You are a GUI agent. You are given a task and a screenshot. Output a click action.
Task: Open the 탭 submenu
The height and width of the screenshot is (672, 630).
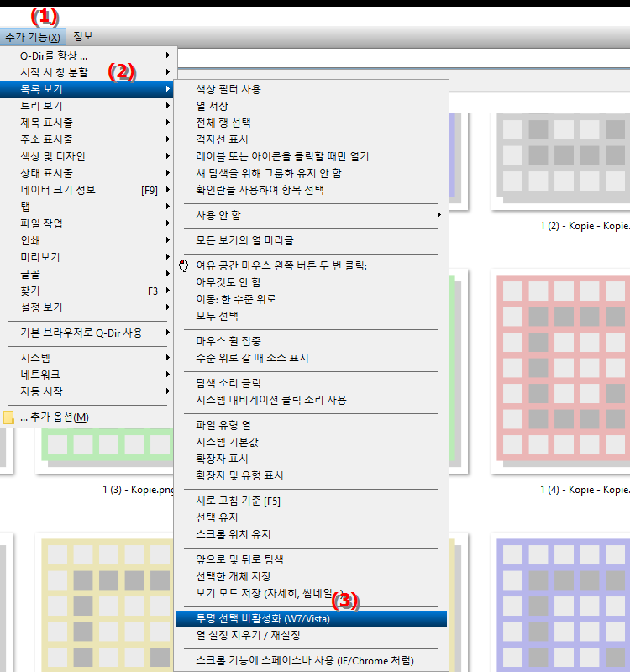click(x=87, y=207)
